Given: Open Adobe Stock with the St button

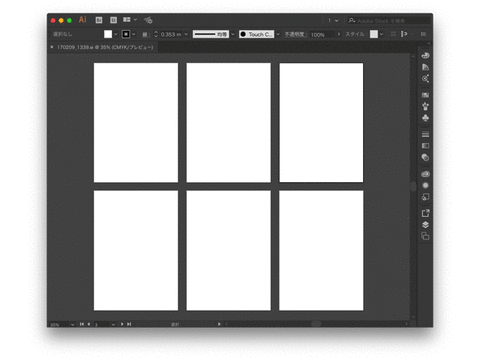Looking at the screenshot, I should pos(113,20).
